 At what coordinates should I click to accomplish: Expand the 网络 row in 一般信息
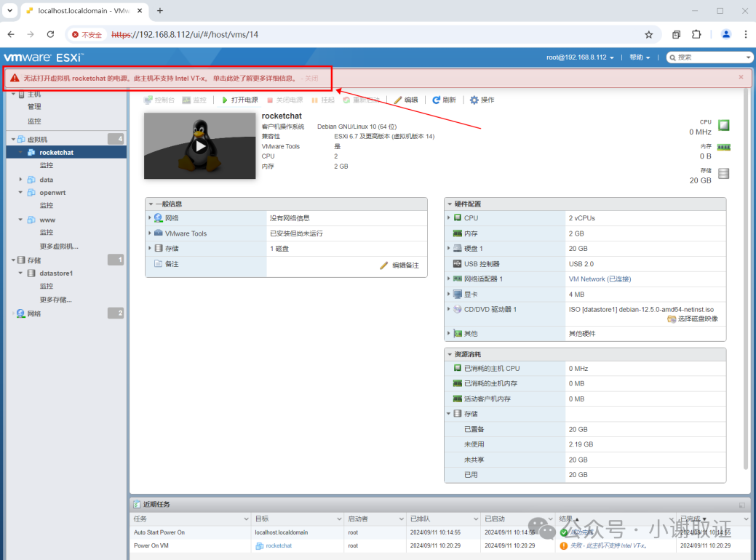pos(149,218)
